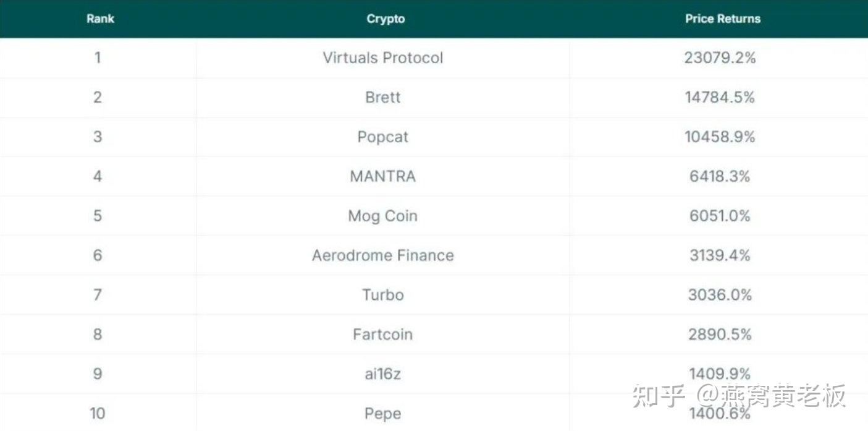Select the MANTRA entry

383,177
